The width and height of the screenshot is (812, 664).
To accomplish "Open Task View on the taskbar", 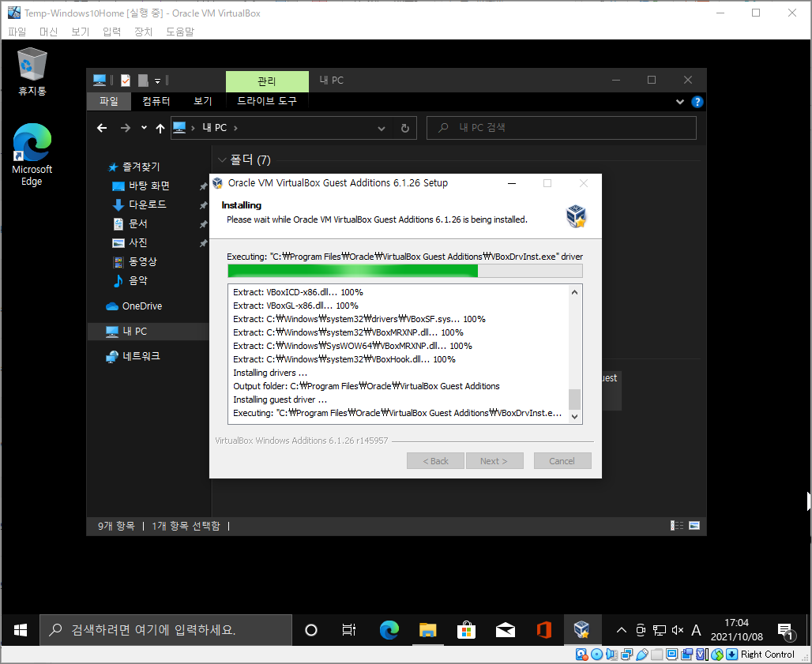I will point(349,630).
